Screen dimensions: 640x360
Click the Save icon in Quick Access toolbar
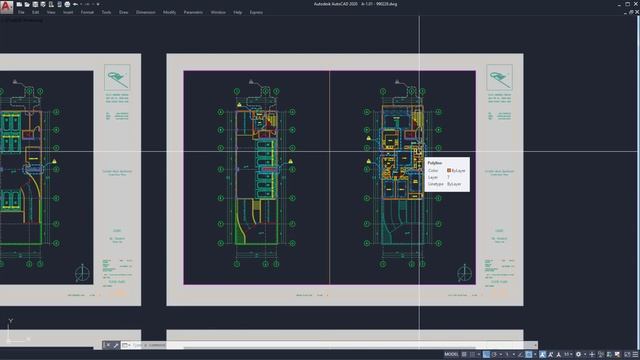pos(36,4)
